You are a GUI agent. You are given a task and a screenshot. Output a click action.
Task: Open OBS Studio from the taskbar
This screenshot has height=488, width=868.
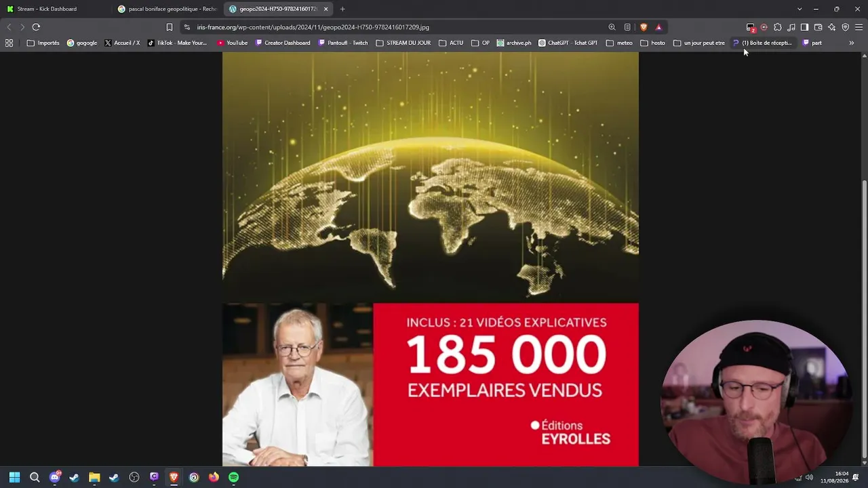click(134, 477)
